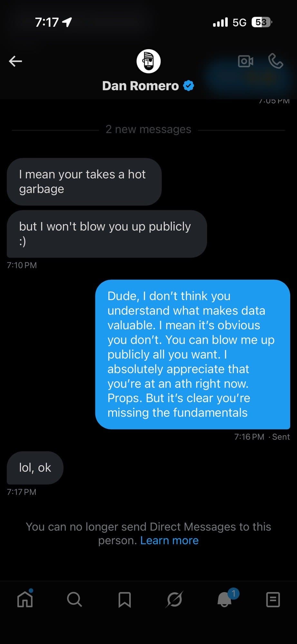
Task: Tap the back arrow
Action: coord(15,61)
